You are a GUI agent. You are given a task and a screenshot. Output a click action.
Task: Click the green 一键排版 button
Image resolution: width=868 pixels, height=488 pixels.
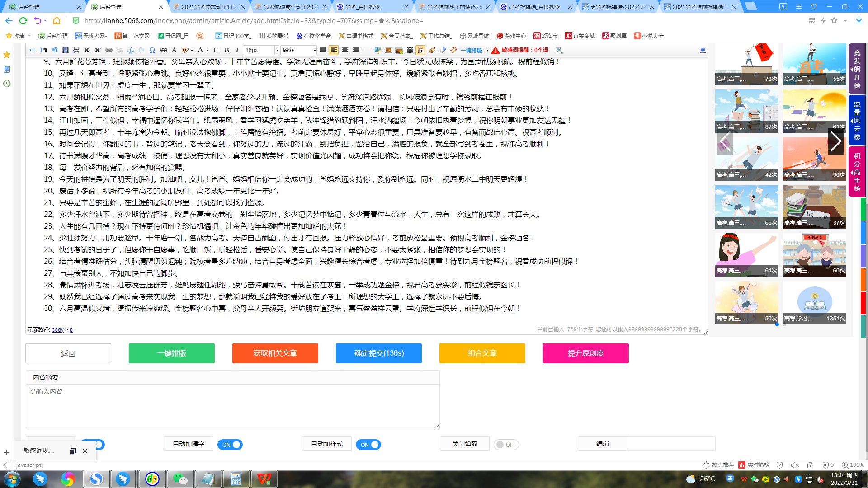[x=172, y=353]
